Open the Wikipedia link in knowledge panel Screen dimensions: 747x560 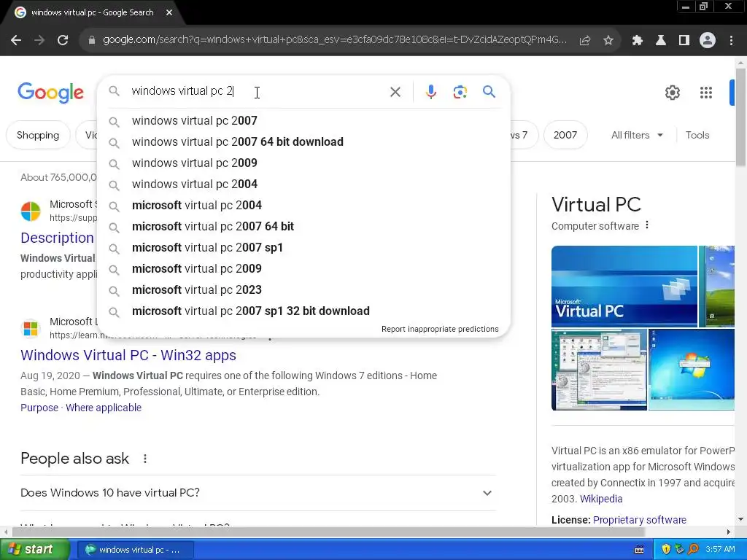coord(601,499)
